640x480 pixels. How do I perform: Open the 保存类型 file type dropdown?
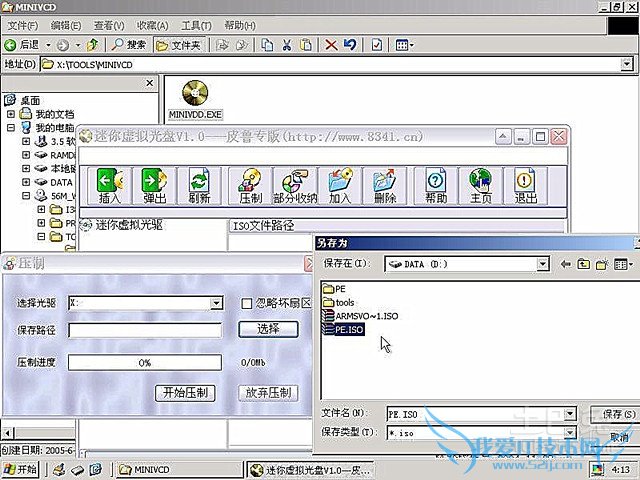[570, 433]
